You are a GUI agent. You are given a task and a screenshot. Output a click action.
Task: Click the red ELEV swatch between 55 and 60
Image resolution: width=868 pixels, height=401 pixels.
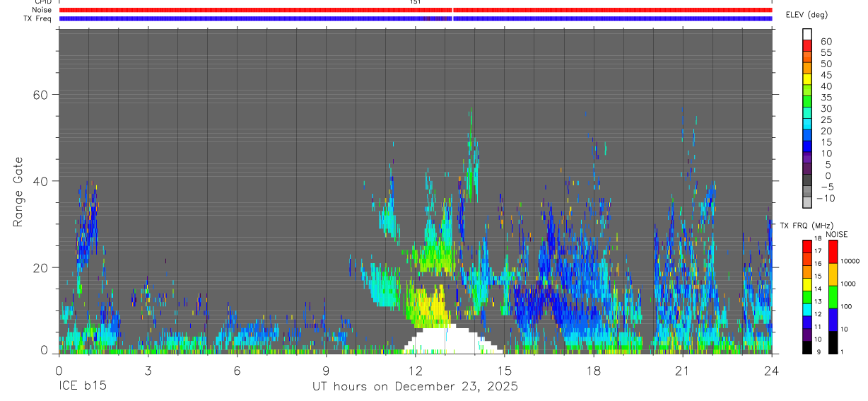807,45
